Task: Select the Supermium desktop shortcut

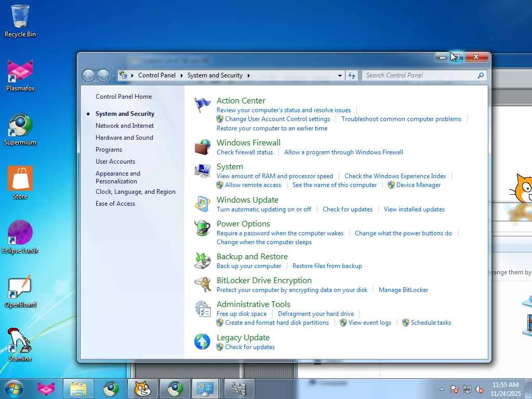Action: click(x=20, y=129)
